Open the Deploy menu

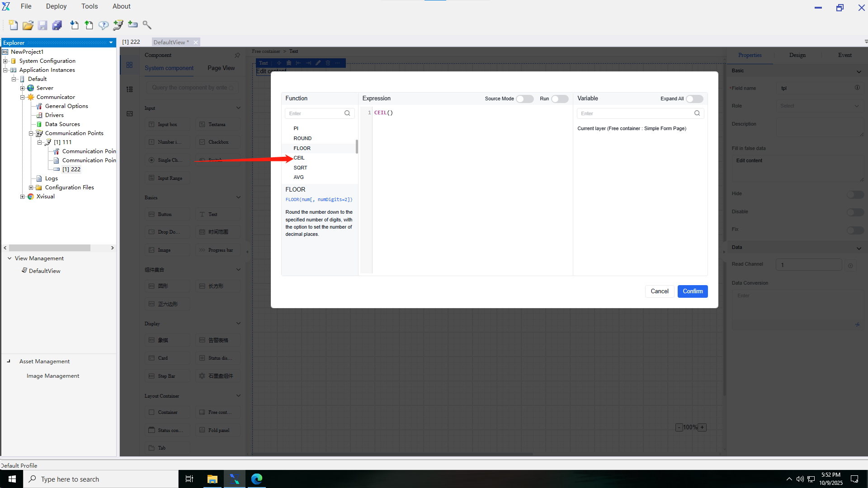(x=56, y=6)
